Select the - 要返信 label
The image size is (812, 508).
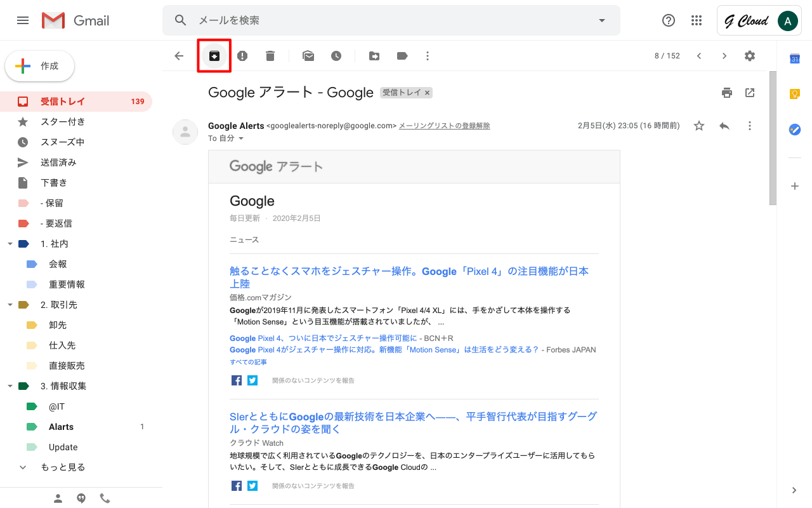pyautogui.click(x=76, y=224)
